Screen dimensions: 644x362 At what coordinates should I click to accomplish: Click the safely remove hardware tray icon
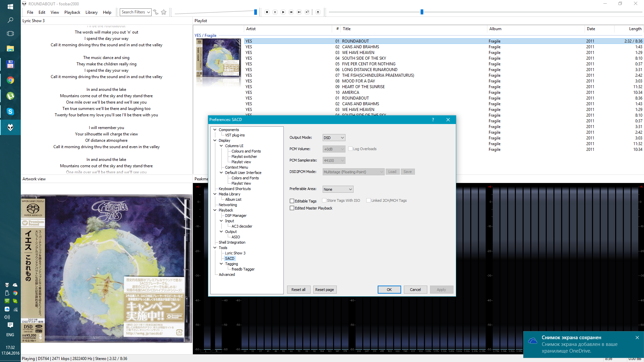click(7, 293)
